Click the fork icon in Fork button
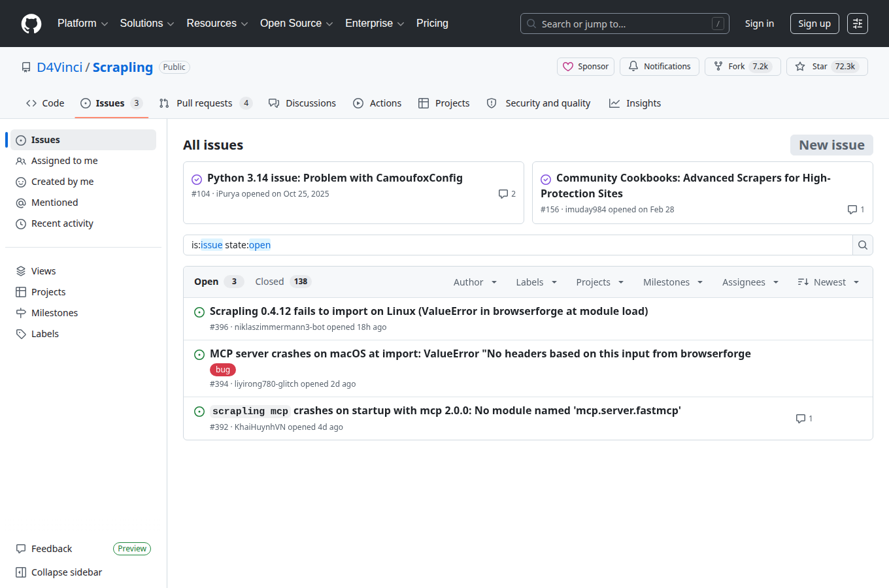The height and width of the screenshot is (588, 889). (x=718, y=67)
